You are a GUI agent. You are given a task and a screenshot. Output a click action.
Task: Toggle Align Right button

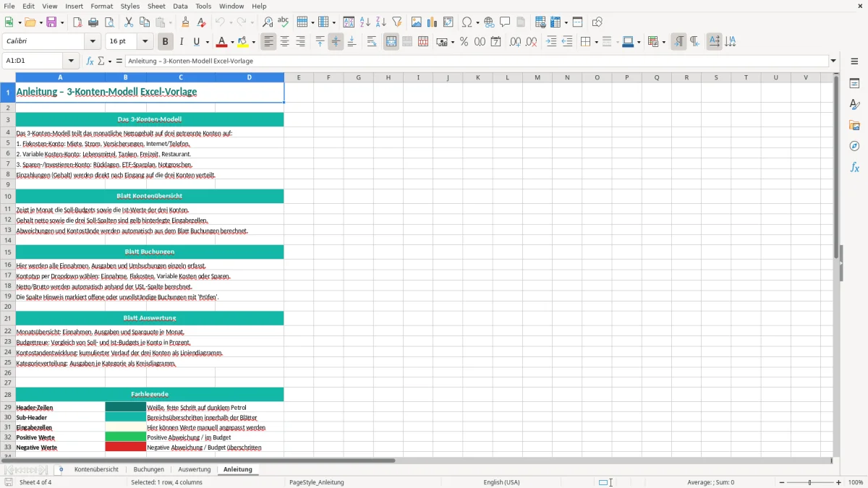pyautogui.click(x=301, y=42)
